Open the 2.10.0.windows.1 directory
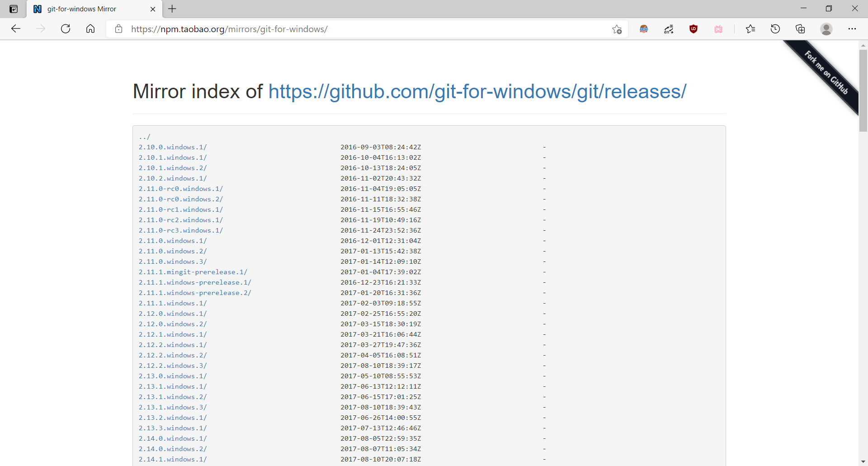This screenshot has width=868, height=466. click(172, 147)
